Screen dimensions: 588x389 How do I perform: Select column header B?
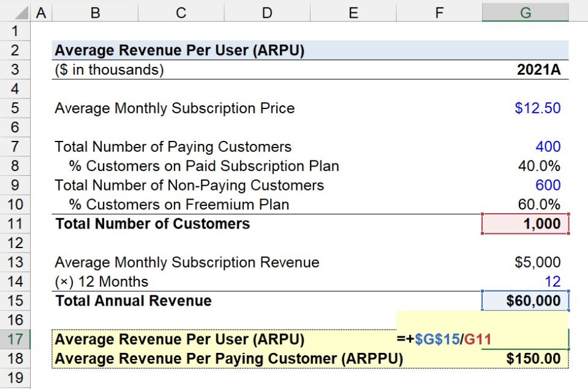tap(95, 10)
